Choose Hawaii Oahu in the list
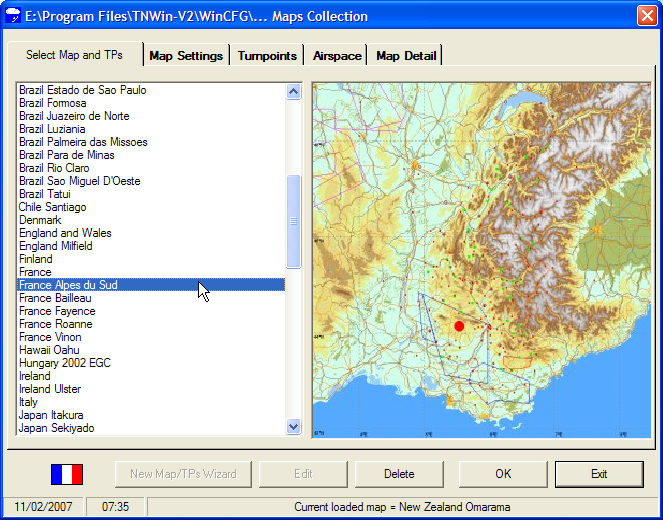663x520 pixels. click(x=49, y=350)
